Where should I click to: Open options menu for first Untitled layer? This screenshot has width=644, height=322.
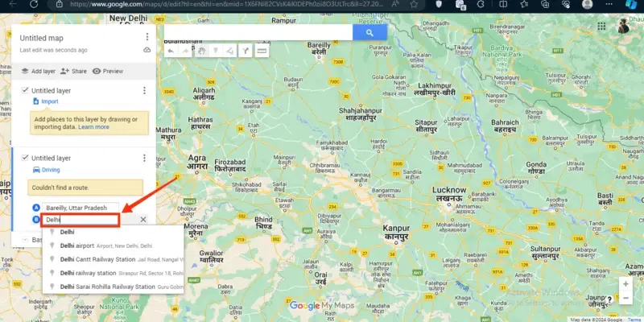point(144,90)
